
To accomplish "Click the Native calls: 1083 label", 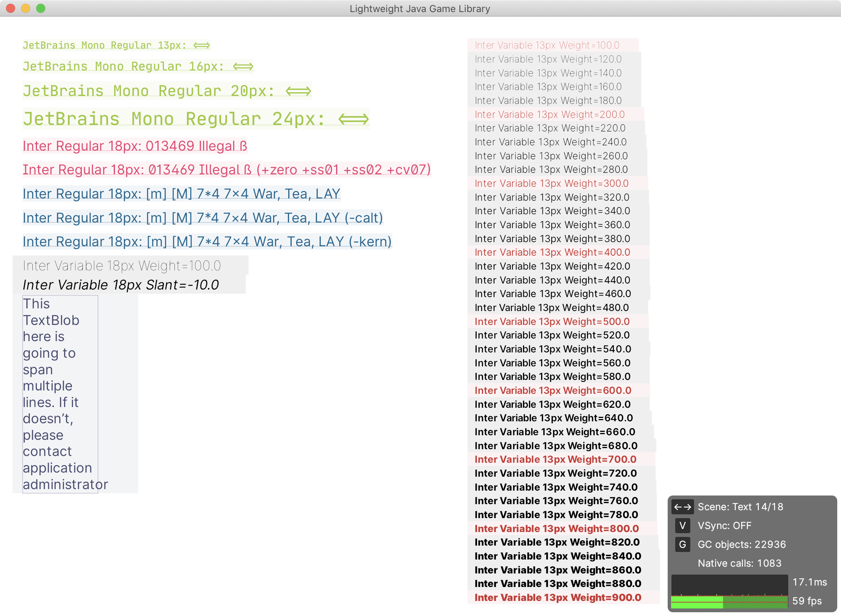I will point(739,563).
